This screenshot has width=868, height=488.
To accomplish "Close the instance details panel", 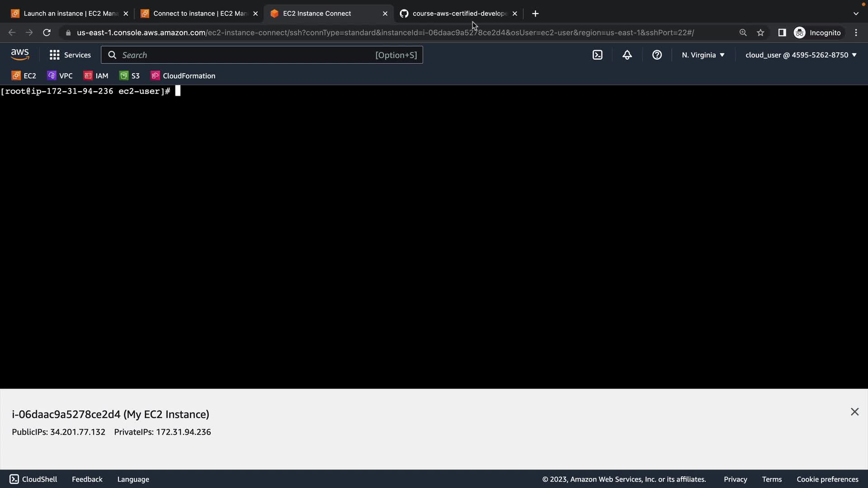I will (854, 412).
